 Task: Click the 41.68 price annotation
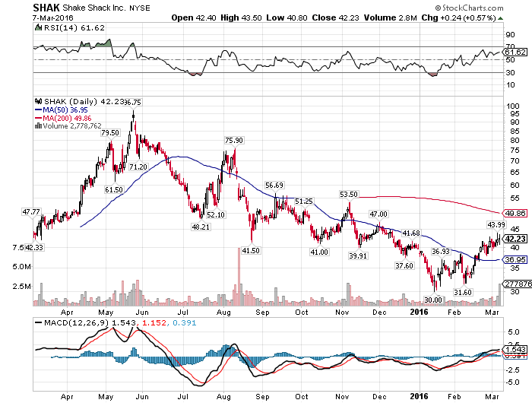[x=411, y=233]
